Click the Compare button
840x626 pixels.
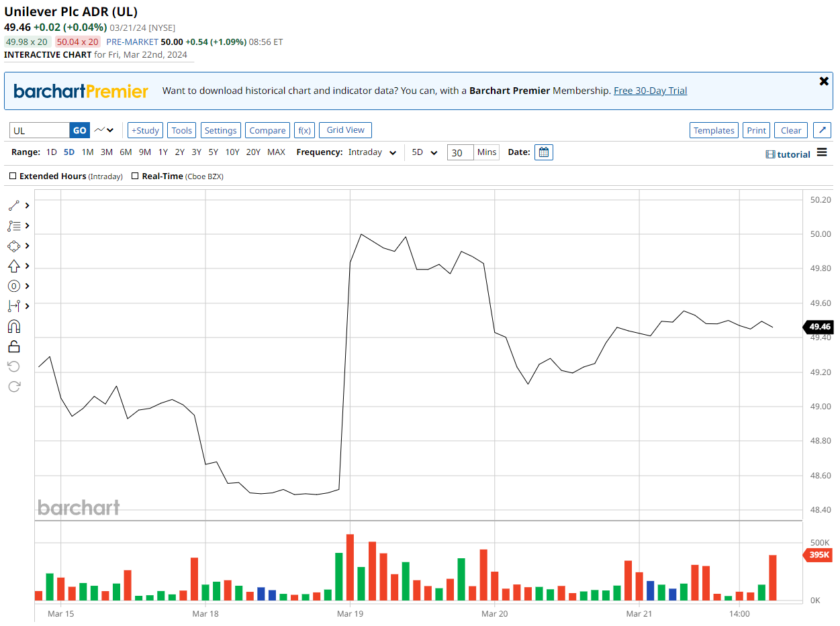[267, 130]
